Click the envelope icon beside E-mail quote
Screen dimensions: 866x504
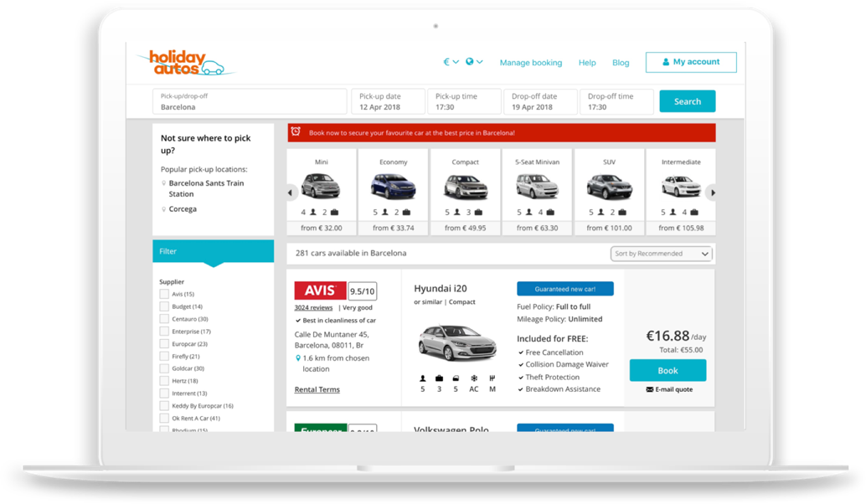coord(650,389)
